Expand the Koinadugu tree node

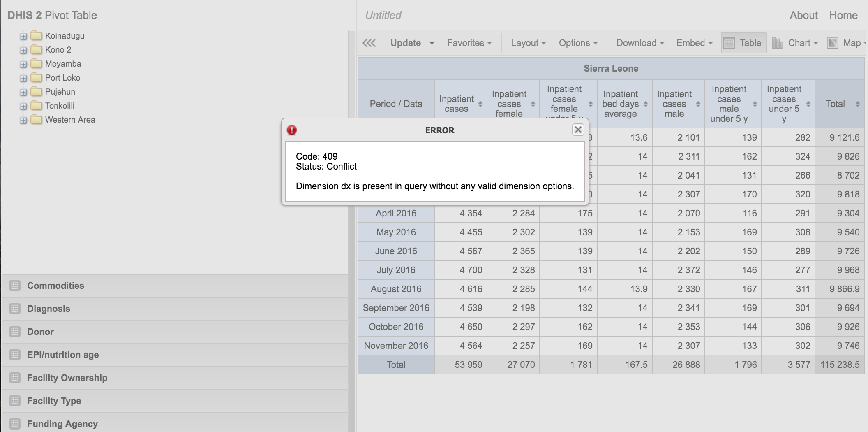(x=23, y=36)
